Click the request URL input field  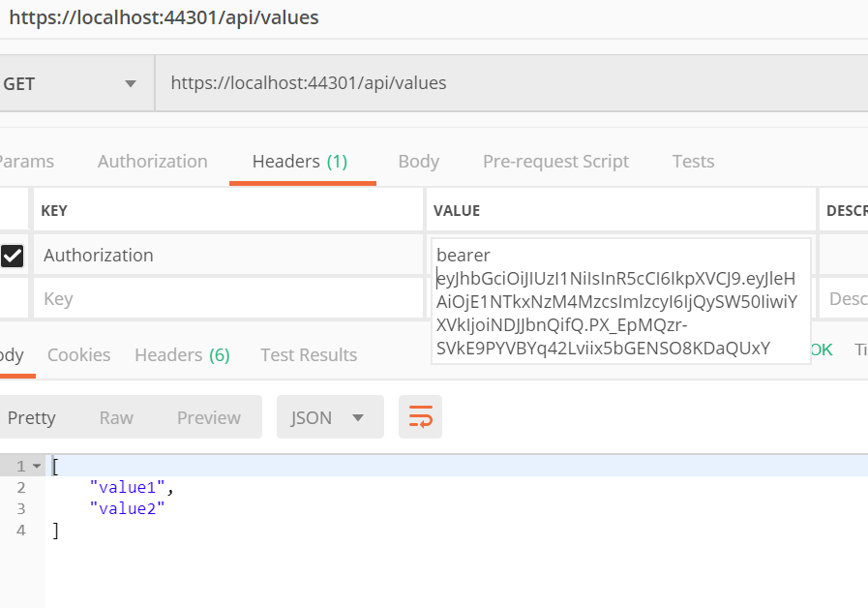coord(503,83)
